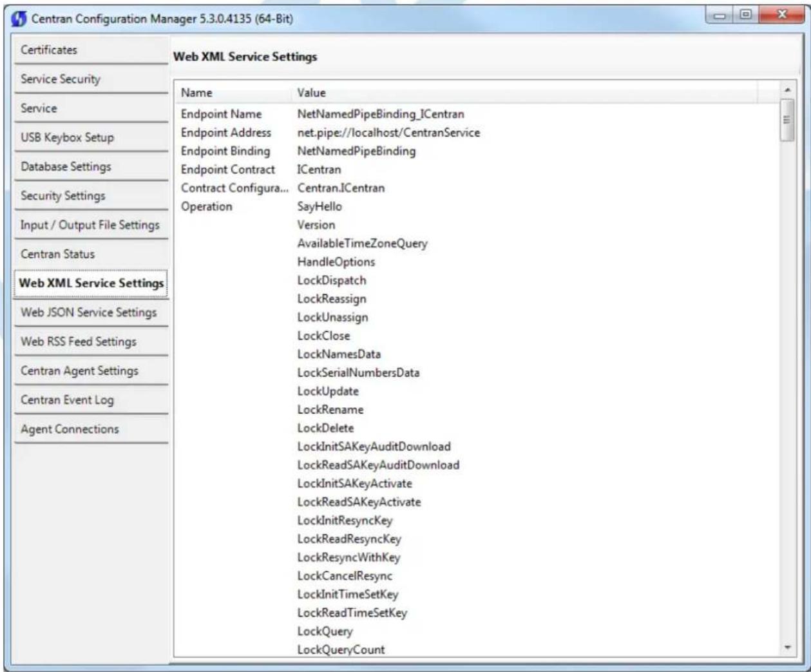This screenshot has width=811, height=672.
Task: Open the Centran Event Log
Action: (x=90, y=399)
